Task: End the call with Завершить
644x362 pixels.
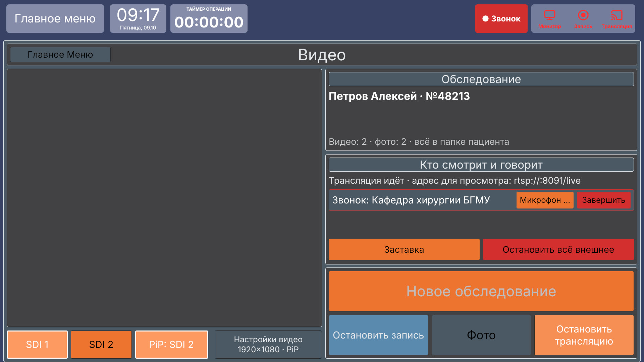Action: point(603,200)
